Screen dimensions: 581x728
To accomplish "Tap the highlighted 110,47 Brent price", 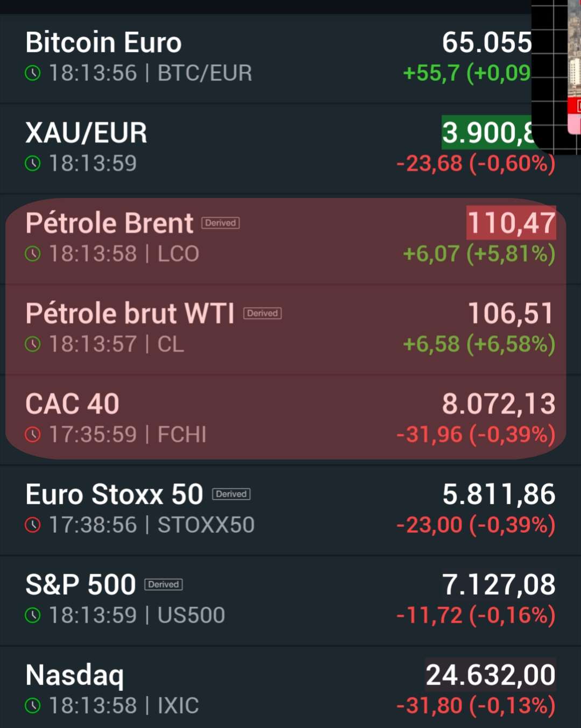I will point(511,223).
